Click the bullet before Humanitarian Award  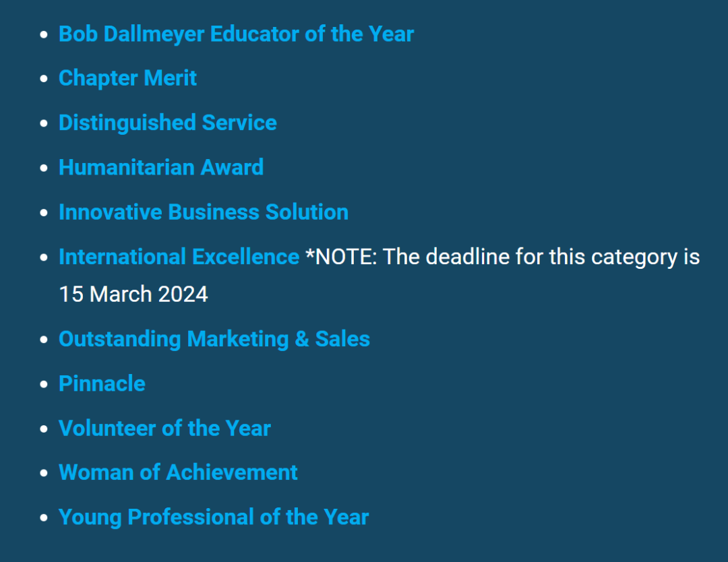pos(44,168)
